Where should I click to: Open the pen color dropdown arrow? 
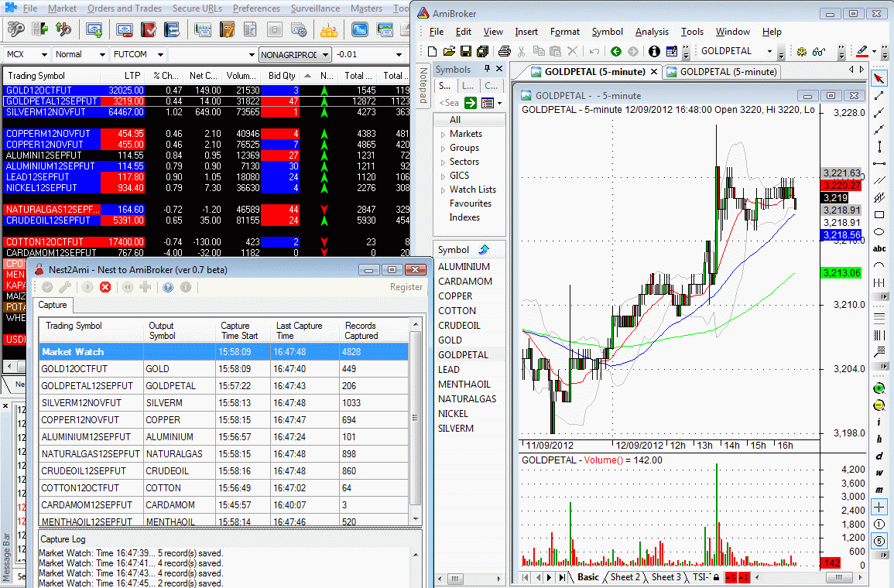coord(874,52)
